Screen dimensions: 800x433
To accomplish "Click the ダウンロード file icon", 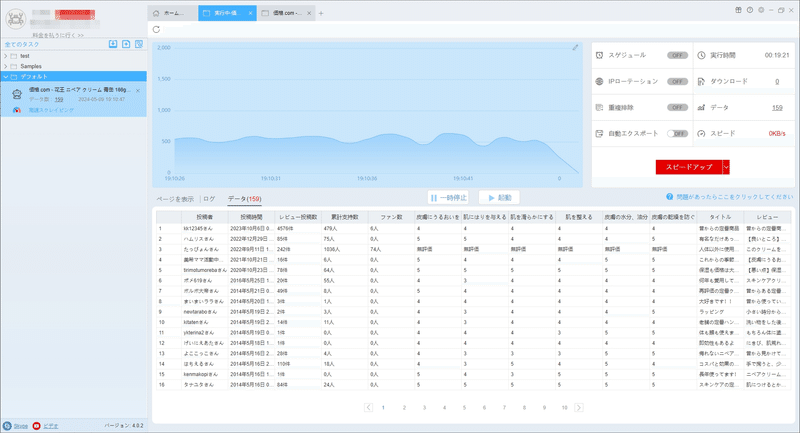I will pos(702,82).
